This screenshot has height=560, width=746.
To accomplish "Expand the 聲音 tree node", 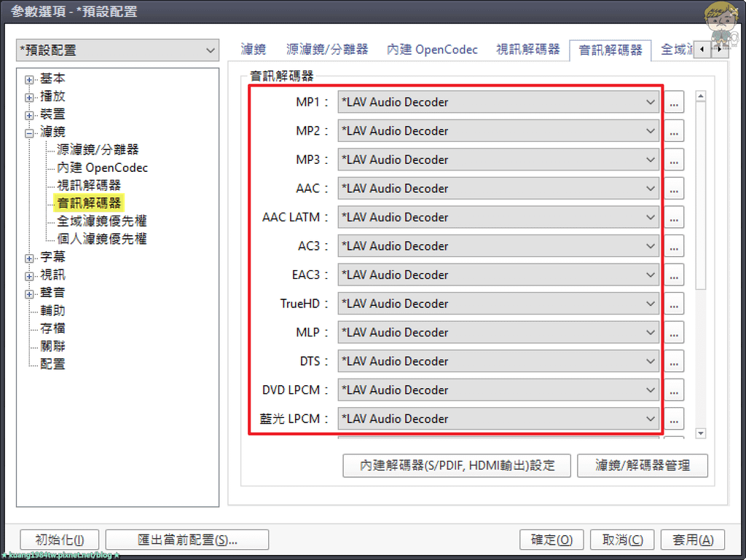I will click(29, 293).
